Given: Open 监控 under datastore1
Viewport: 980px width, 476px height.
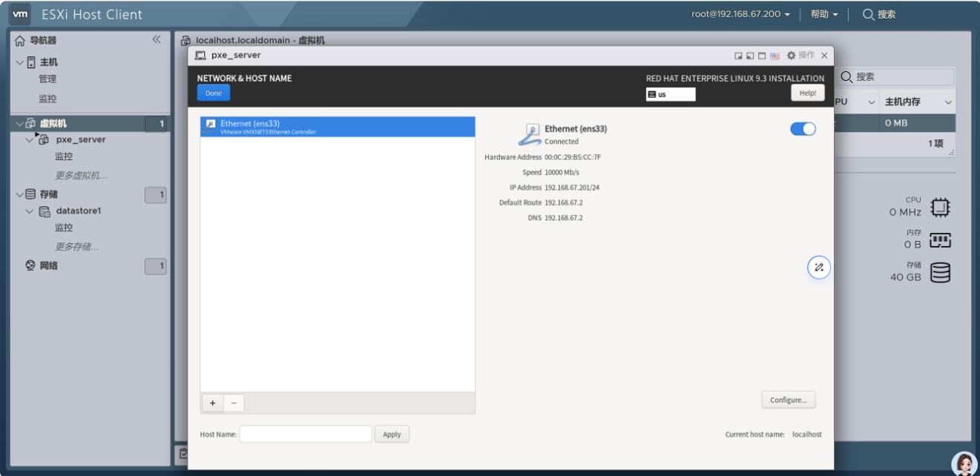Looking at the screenshot, I should click(64, 228).
